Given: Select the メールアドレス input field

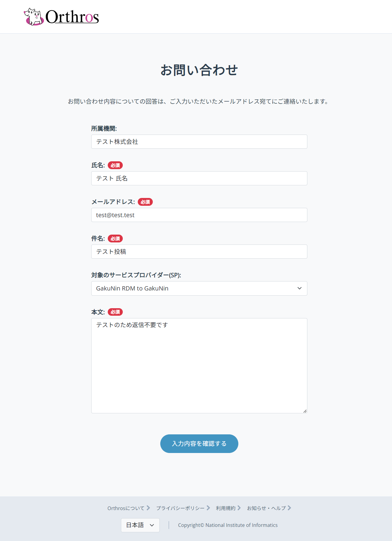Looking at the screenshot, I should click(199, 215).
